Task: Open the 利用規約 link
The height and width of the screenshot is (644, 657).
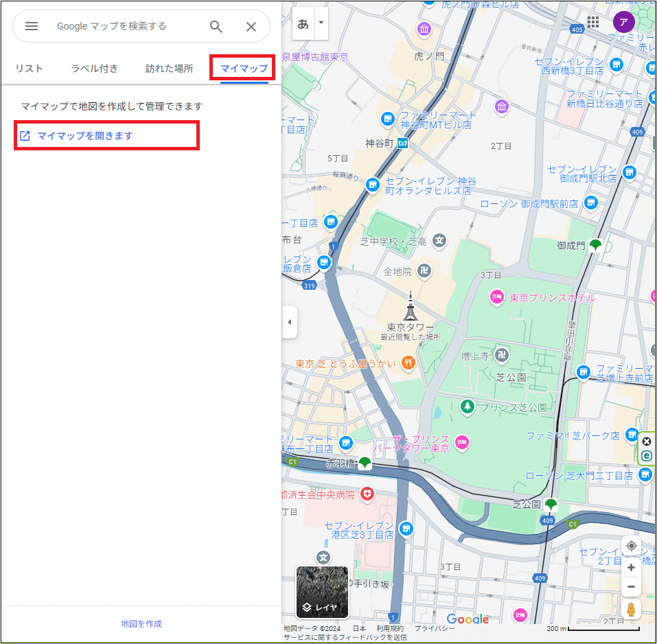Action: (390, 628)
